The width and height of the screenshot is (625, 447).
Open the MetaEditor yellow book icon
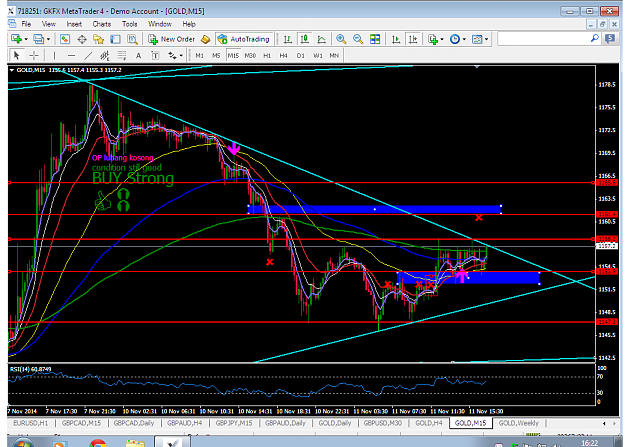pos(205,39)
